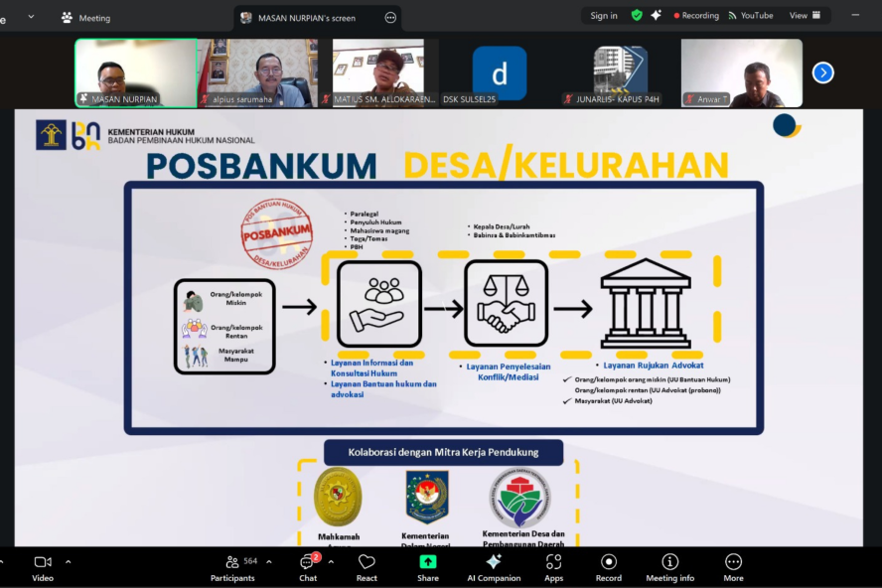Viewport: 882px width, 588px height.
Task: Click the green Share button
Action: point(427,566)
